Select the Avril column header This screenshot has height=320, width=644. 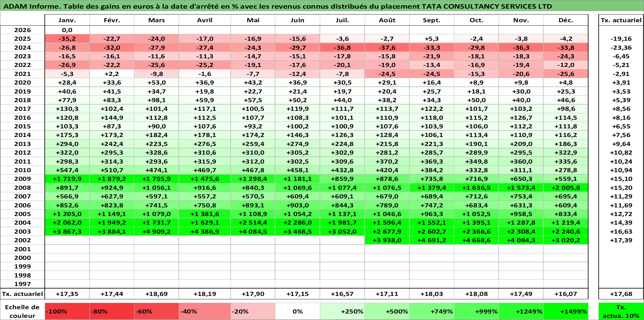click(x=205, y=20)
